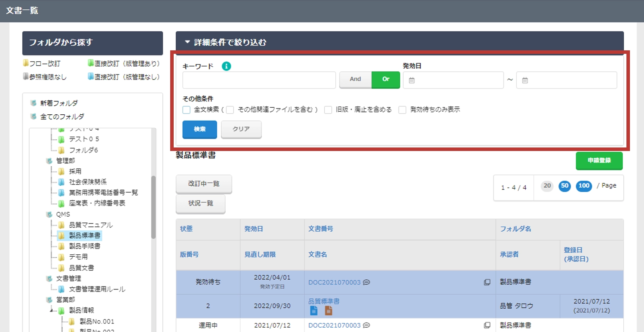Click the green 申請登録 button
This screenshot has width=644, height=332.
[x=599, y=160]
